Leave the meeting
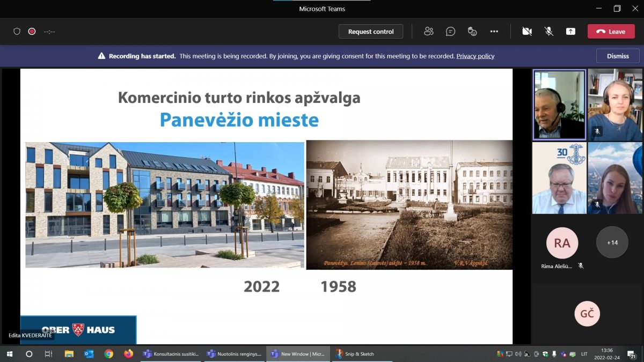644x362 pixels. 611,32
